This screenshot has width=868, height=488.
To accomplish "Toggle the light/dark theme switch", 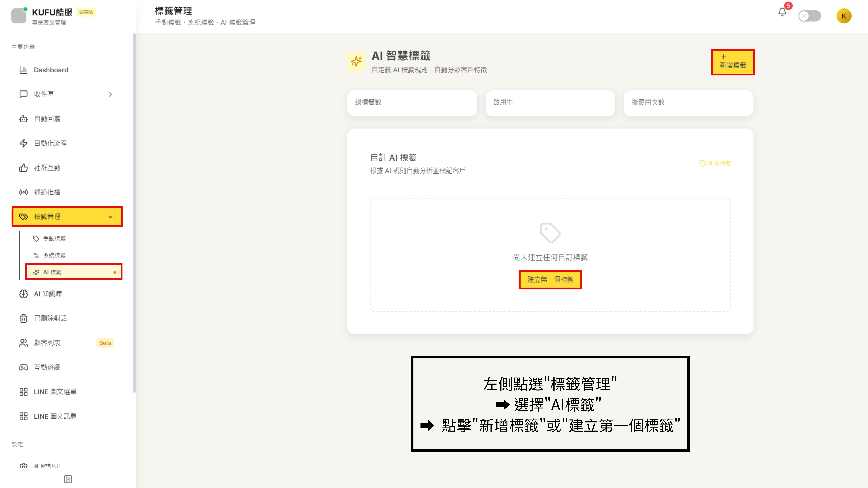I will point(809,16).
